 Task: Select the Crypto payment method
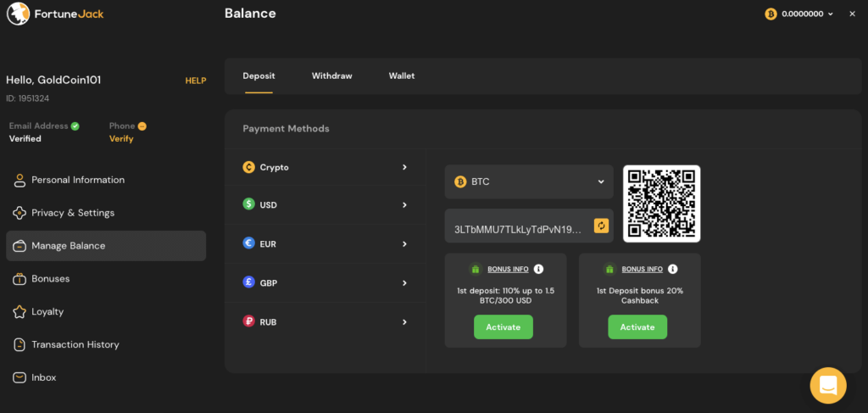coord(325,167)
